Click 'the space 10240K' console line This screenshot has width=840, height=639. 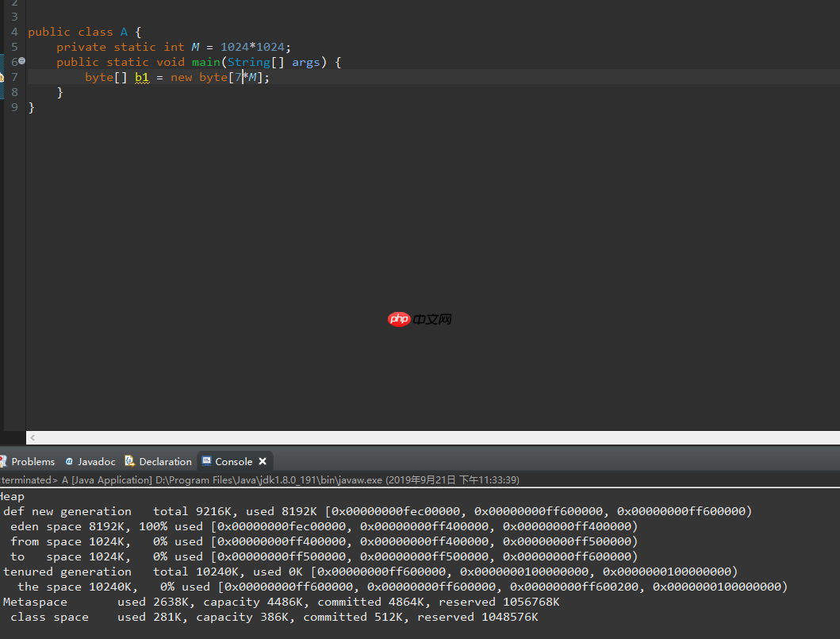click(x=402, y=587)
